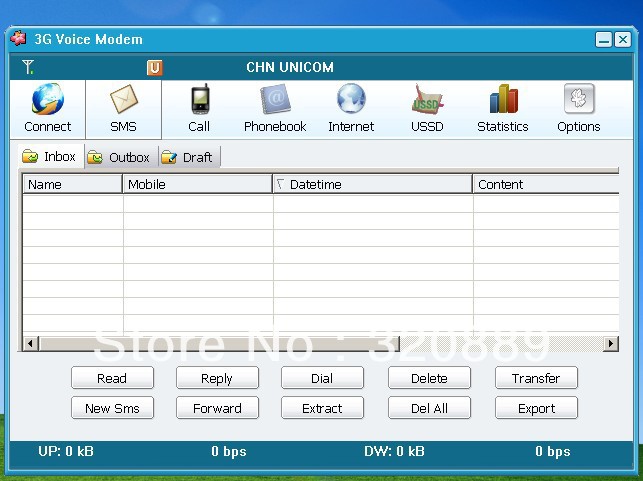
Task: Click the orange U network icon
Action: 155,68
